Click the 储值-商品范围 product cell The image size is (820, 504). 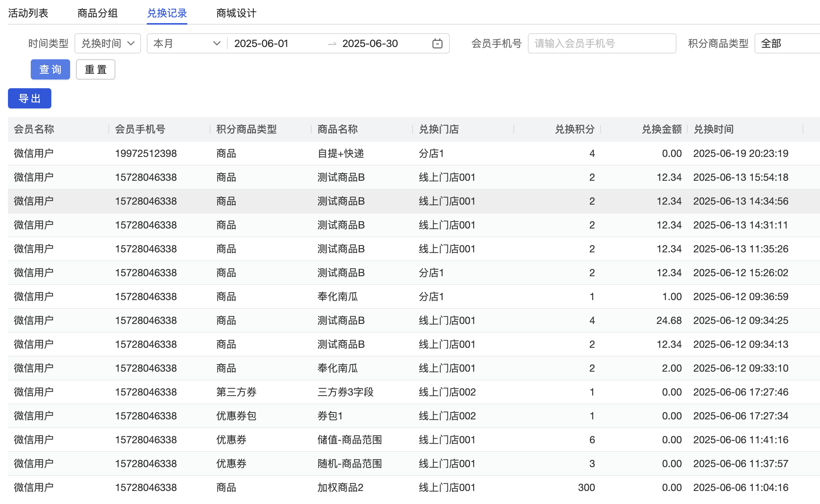(x=350, y=440)
